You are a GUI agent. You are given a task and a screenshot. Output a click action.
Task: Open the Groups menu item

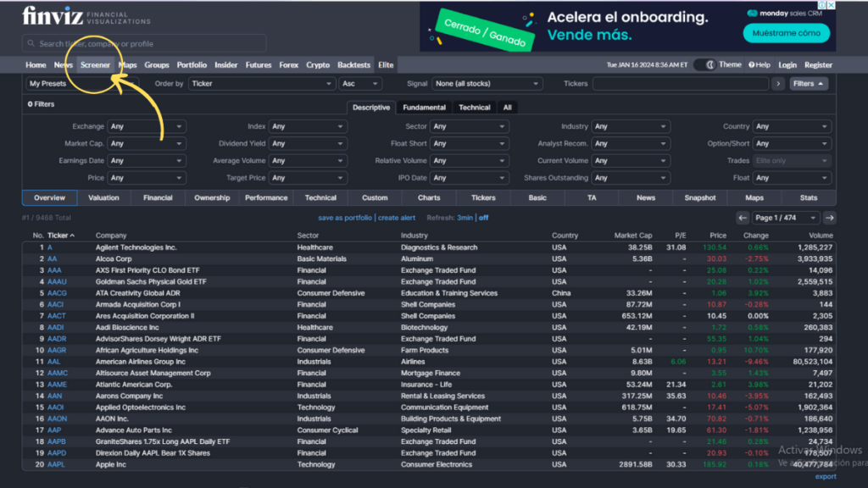coord(157,64)
